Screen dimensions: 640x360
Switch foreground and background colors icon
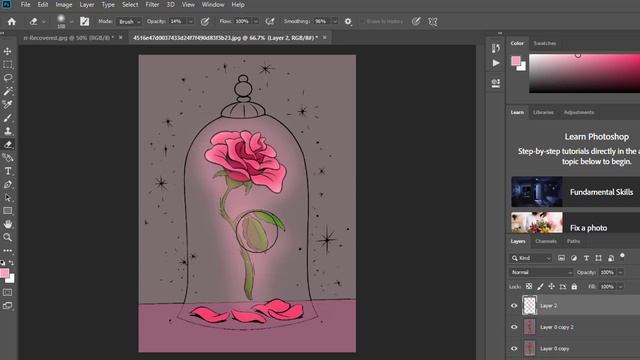11,262
